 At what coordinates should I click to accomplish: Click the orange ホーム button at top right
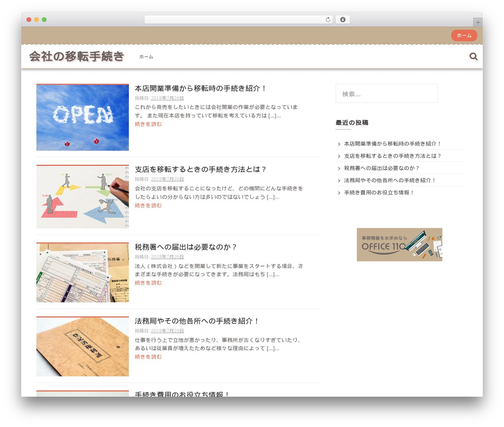click(x=464, y=35)
